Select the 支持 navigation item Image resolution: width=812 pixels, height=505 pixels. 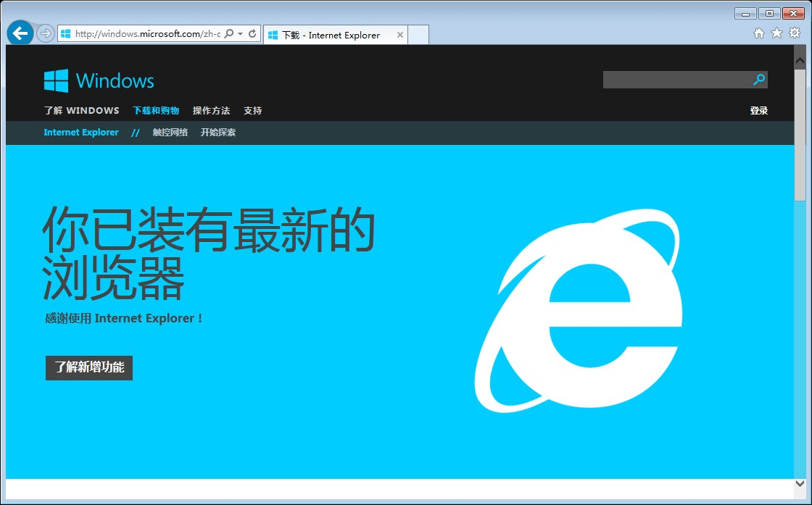pyautogui.click(x=252, y=110)
